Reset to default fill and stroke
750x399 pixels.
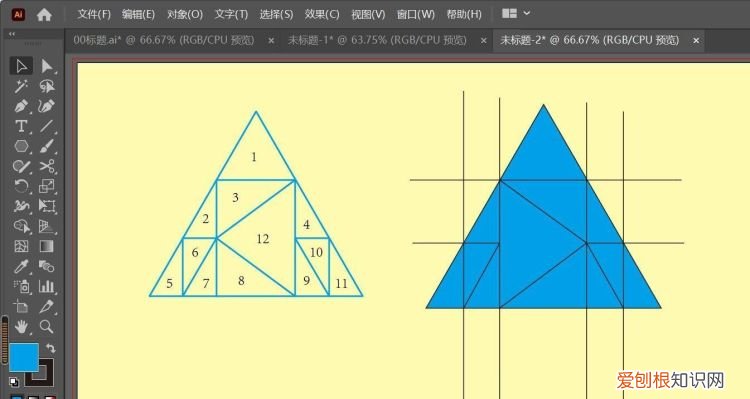(x=14, y=382)
